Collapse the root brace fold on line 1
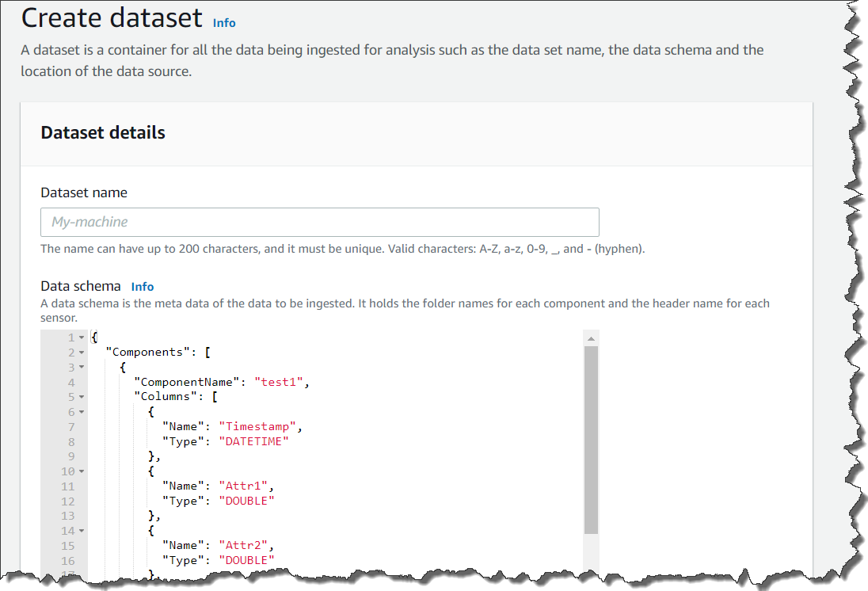The width and height of the screenshot is (868, 591). pyautogui.click(x=81, y=337)
